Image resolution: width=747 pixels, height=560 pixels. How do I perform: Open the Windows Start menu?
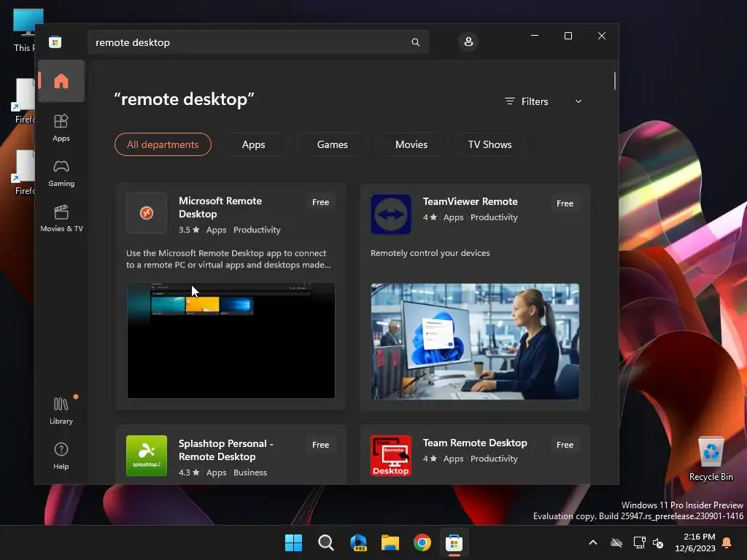(293, 542)
